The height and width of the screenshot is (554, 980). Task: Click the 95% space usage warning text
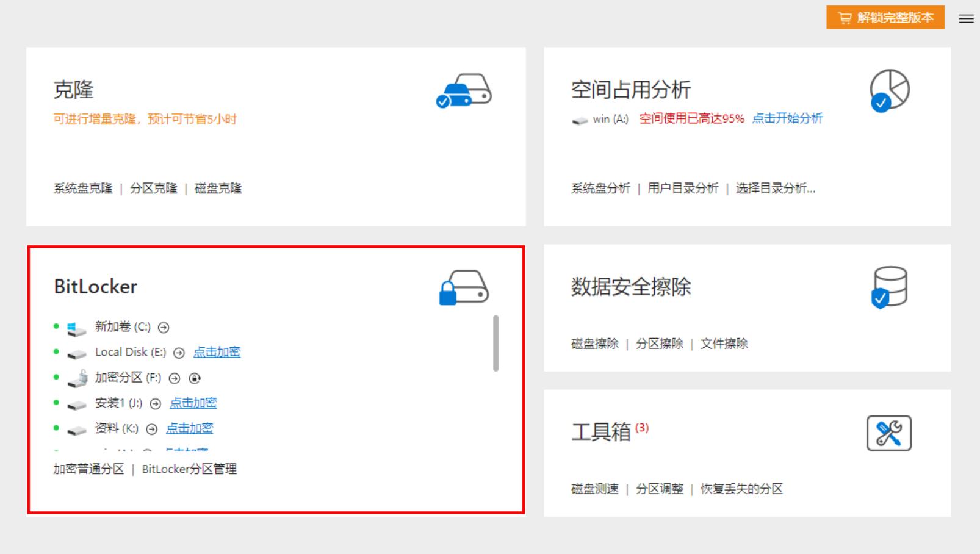click(x=691, y=119)
